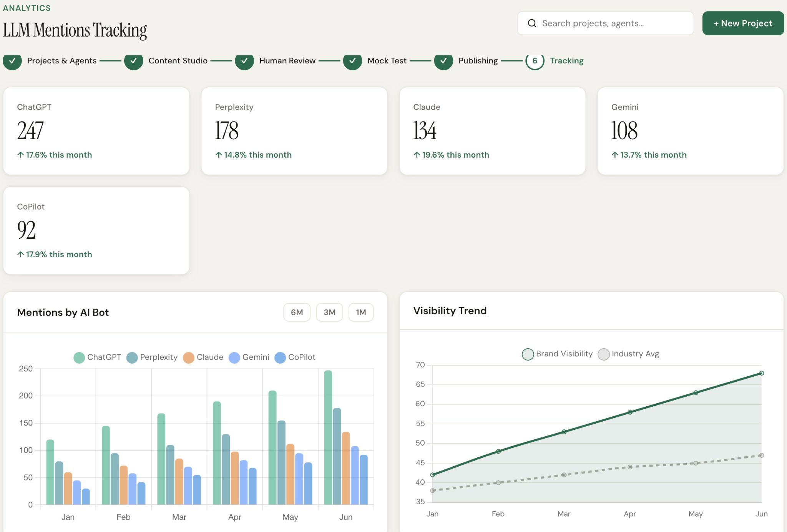Image resolution: width=787 pixels, height=532 pixels.
Task: Click the New Project button
Action: [743, 23]
